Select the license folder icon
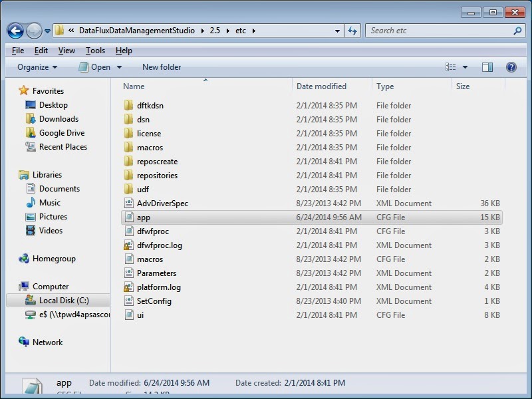This screenshot has height=399, width=532. 128,134
